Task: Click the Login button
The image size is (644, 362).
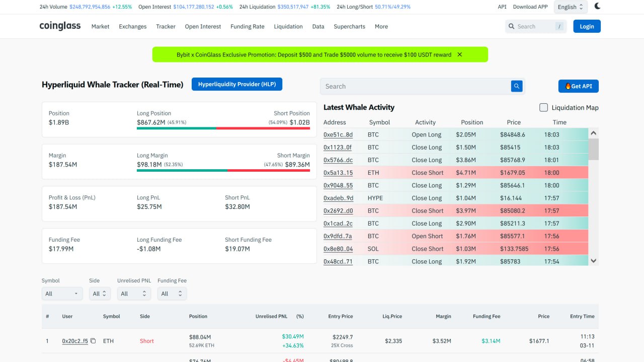Action: [x=587, y=26]
